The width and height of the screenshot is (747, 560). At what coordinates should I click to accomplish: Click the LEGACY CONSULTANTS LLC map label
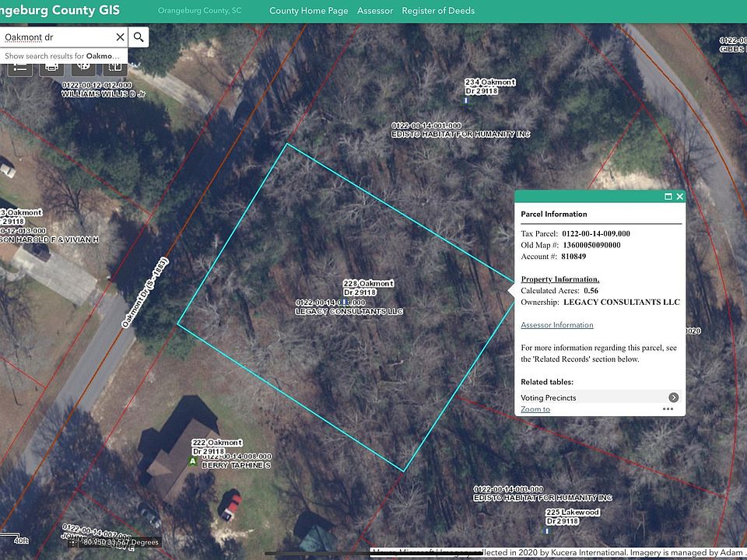(349, 311)
